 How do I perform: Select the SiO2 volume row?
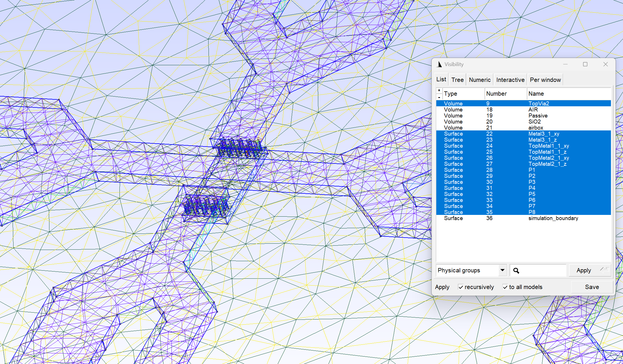point(523,122)
